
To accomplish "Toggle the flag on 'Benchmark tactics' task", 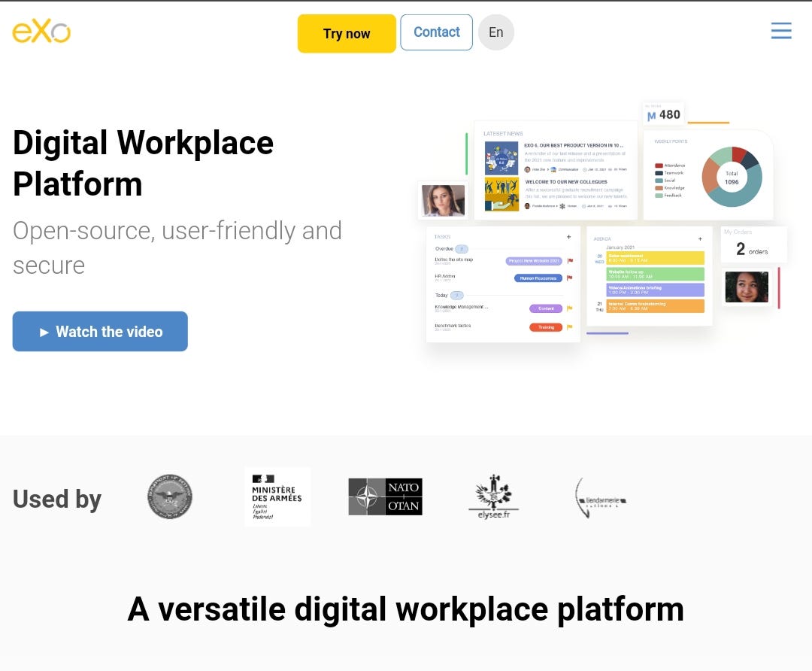I will (x=569, y=327).
